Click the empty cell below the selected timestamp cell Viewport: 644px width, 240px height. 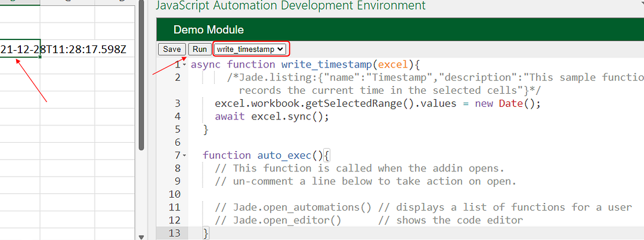tap(20, 66)
